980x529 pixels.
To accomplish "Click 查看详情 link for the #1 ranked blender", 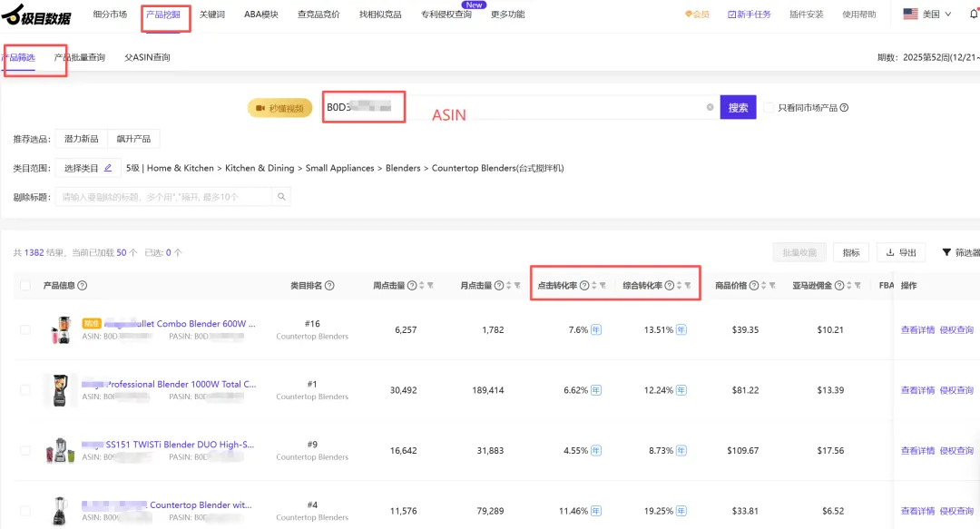I will 917,390.
